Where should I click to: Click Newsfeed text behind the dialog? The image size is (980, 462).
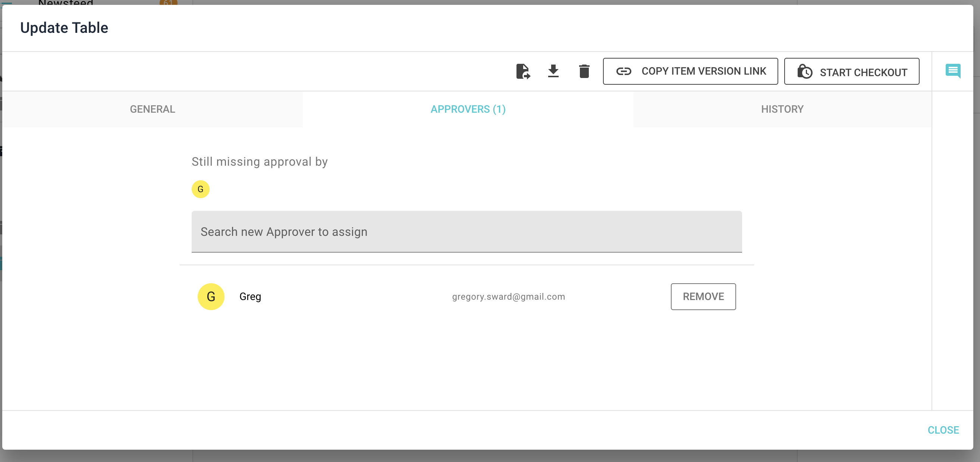(x=65, y=2)
